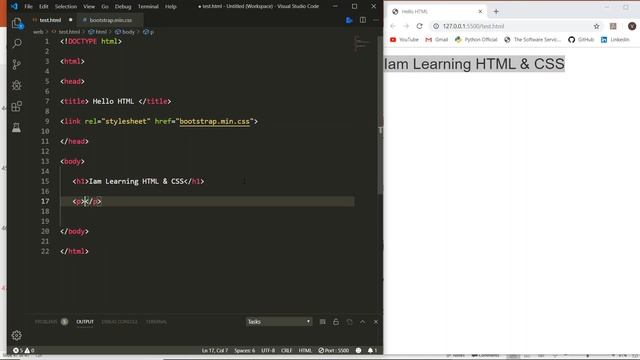Image resolution: width=640 pixels, height=360 pixels.
Task: Open the Help menu
Action: click(x=171, y=7)
